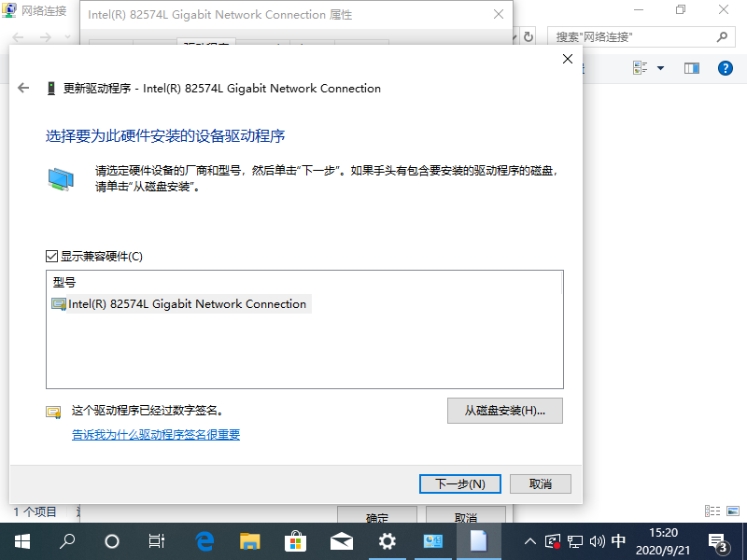Screen dimensions: 747x560
Task: Select Intel(R) 82574L Gigabit Network Connection in model list
Action: pyautogui.click(x=181, y=304)
